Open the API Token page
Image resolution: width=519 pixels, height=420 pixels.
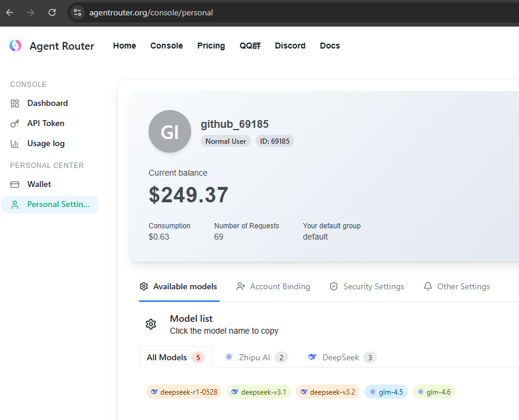[x=46, y=123]
